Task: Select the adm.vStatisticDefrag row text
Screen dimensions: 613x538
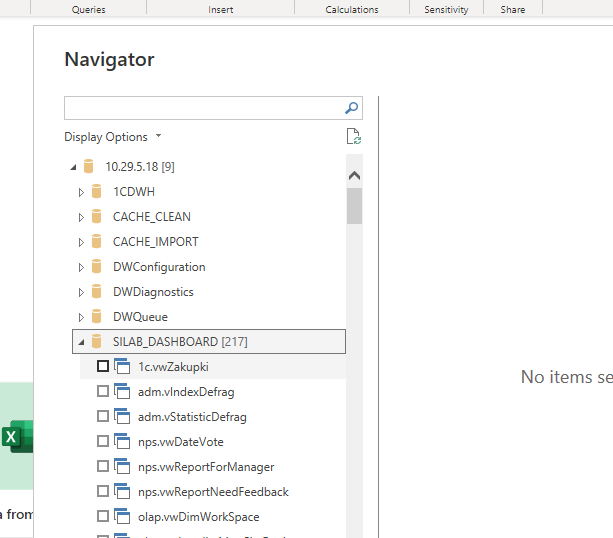Action: (x=192, y=417)
